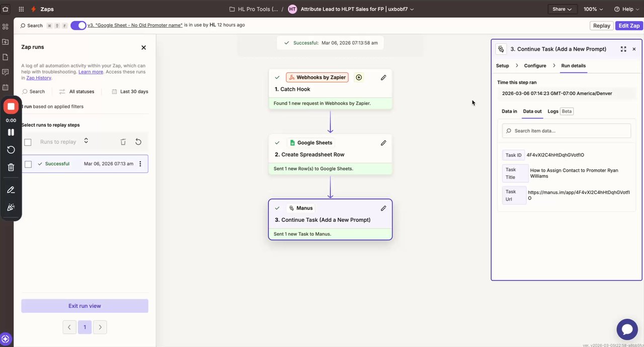Open the 100% zoom dropdown

point(593,9)
